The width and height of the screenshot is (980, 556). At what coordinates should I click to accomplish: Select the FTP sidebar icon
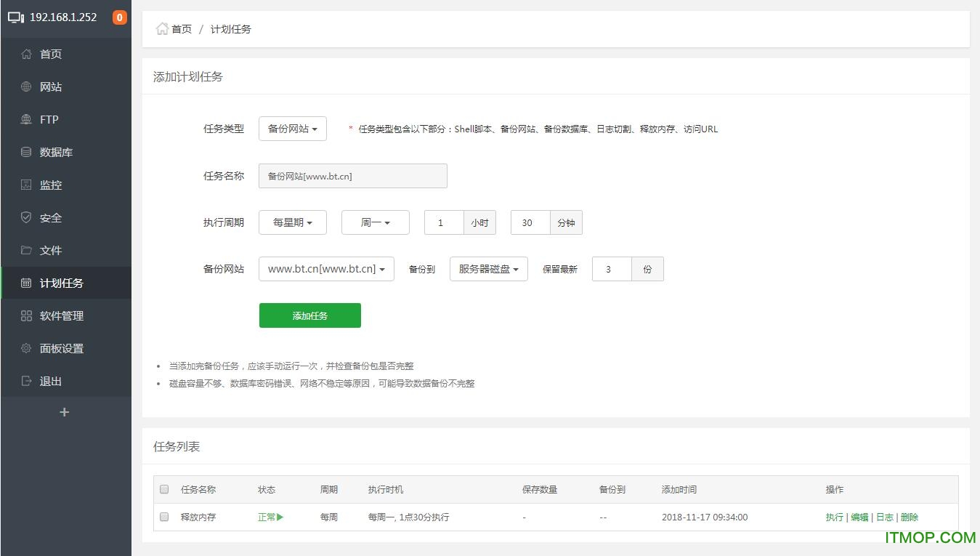25,119
